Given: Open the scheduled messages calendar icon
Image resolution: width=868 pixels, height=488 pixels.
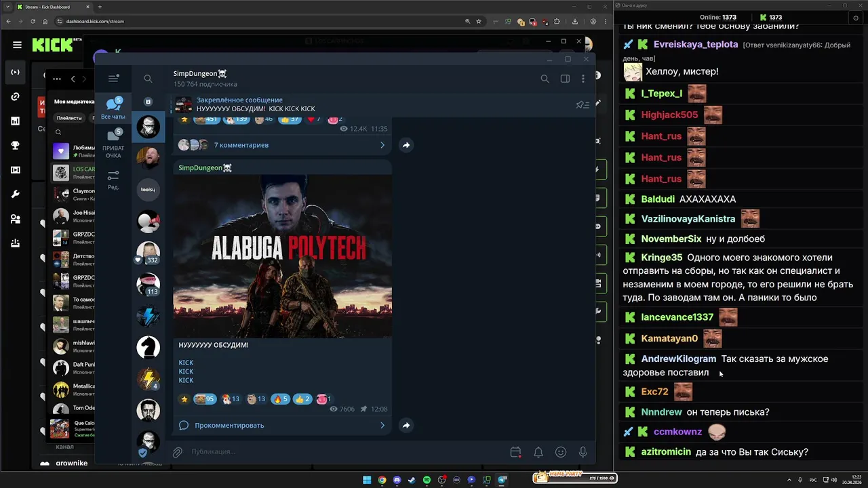Looking at the screenshot, I should tap(515, 452).
